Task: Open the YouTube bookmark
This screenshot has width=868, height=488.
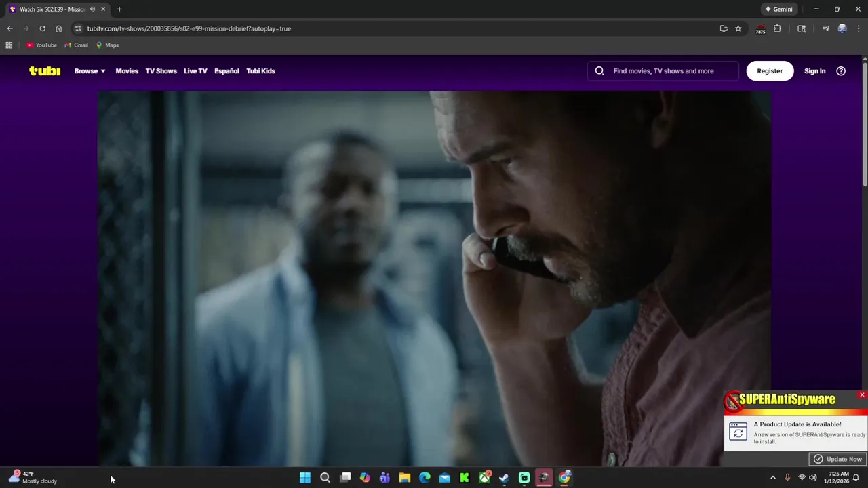Action: tap(41, 45)
